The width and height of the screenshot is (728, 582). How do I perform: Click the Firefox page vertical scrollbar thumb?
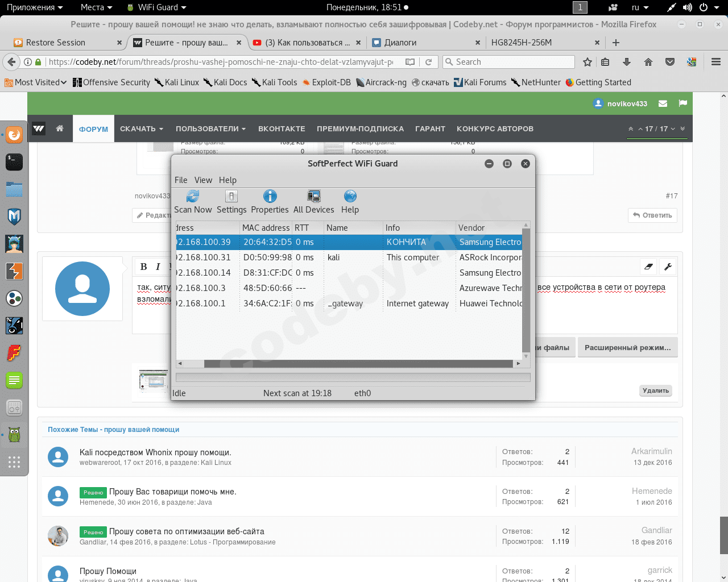click(723, 534)
